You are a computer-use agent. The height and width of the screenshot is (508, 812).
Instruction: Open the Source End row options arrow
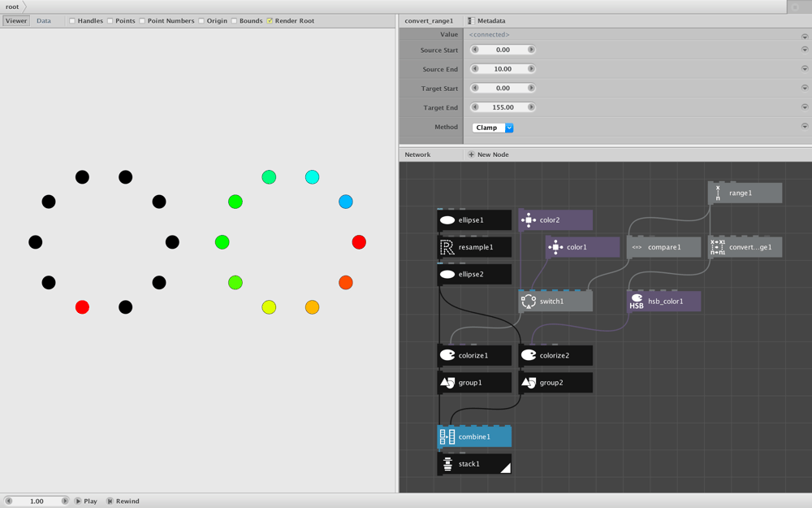click(805, 69)
